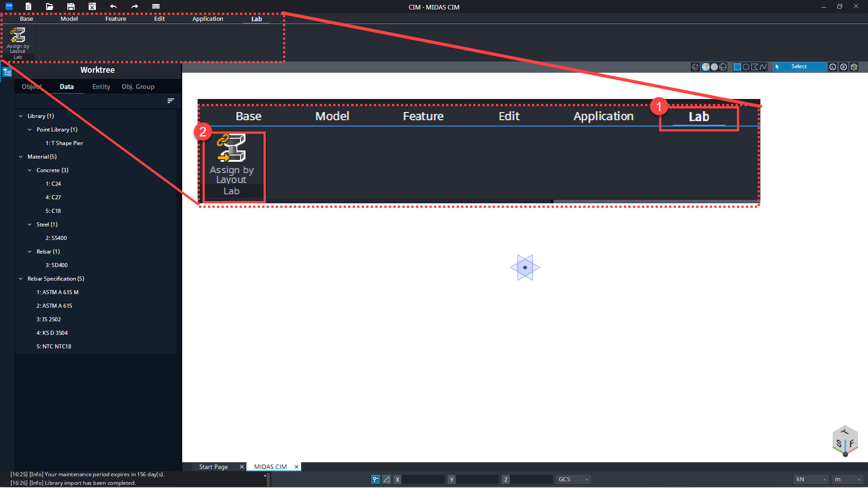Viewport: 868px width, 488px height.
Task: Redo the last undone action
Action: (135, 6)
